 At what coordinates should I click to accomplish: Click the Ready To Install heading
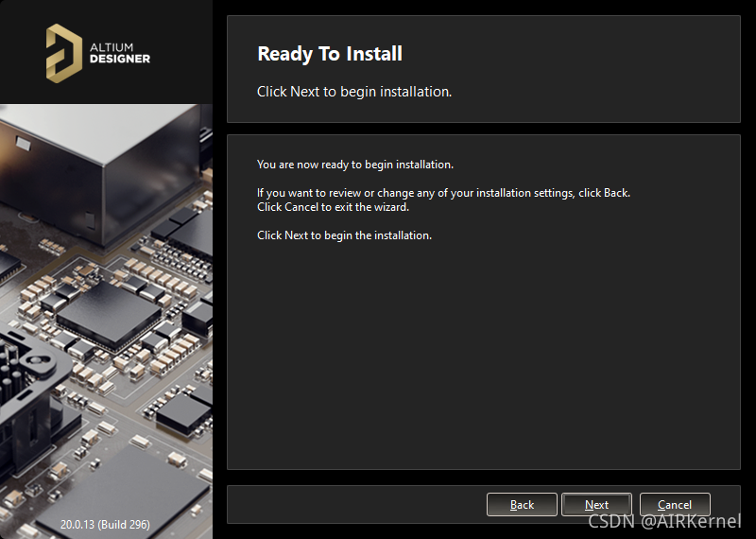coord(330,54)
